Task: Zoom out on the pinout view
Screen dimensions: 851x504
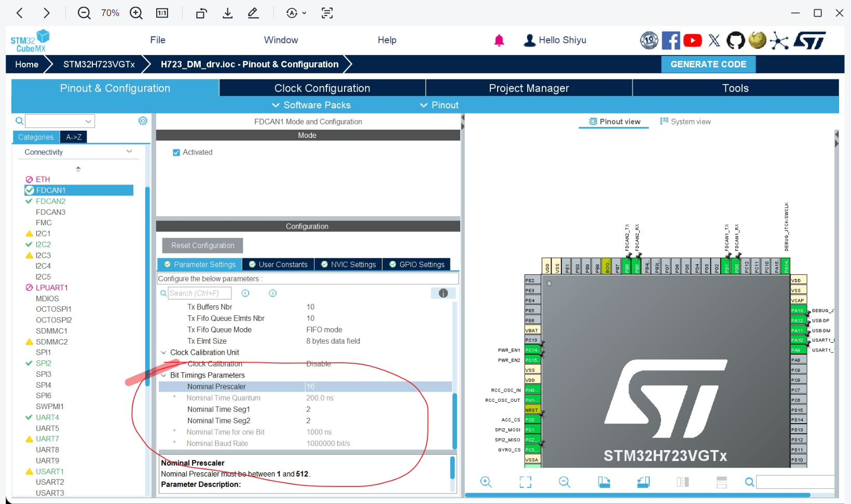Action: 565,482
